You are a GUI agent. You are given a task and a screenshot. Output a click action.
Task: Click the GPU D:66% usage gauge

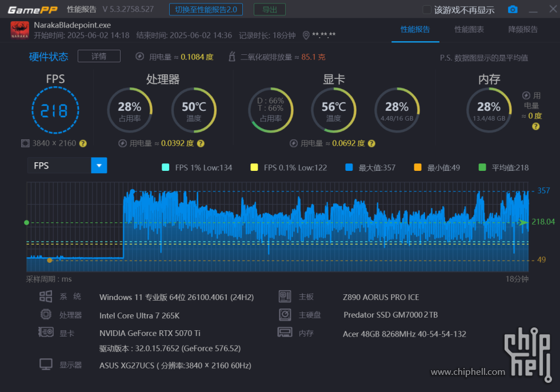coord(271,110)
